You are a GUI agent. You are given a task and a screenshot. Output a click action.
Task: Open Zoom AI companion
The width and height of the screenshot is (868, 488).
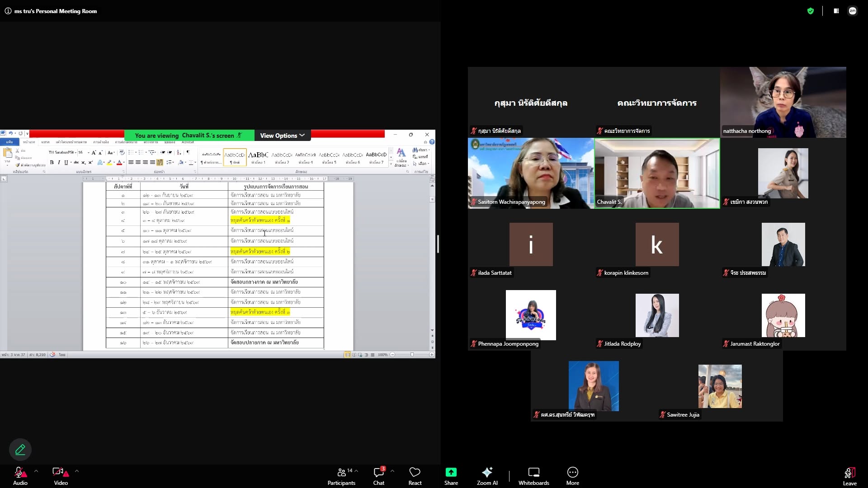click(487, 476)
